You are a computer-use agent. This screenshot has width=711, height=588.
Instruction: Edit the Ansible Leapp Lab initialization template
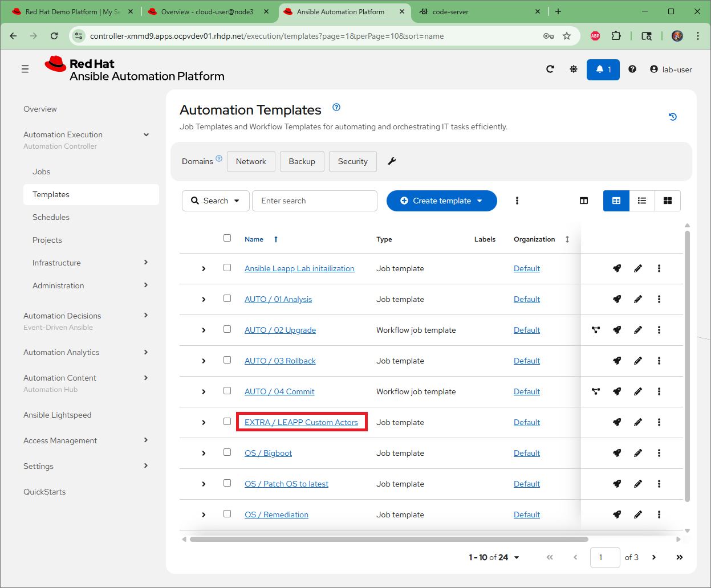(x=638, y=268)
